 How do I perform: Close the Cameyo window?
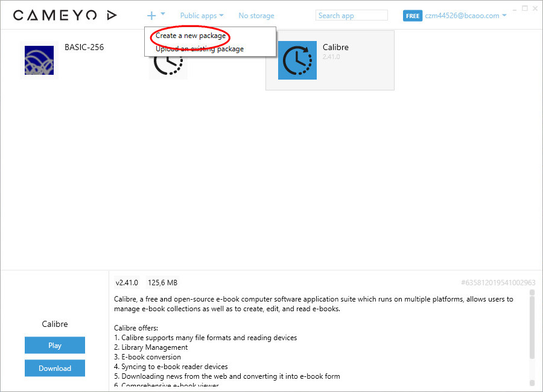[535, 8]
